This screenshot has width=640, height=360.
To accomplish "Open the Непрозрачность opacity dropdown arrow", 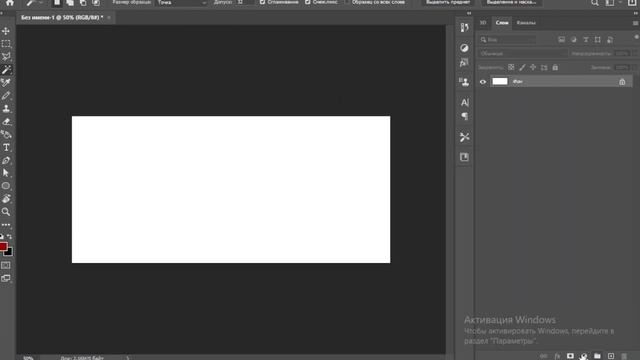I will (x=635, y=53).
